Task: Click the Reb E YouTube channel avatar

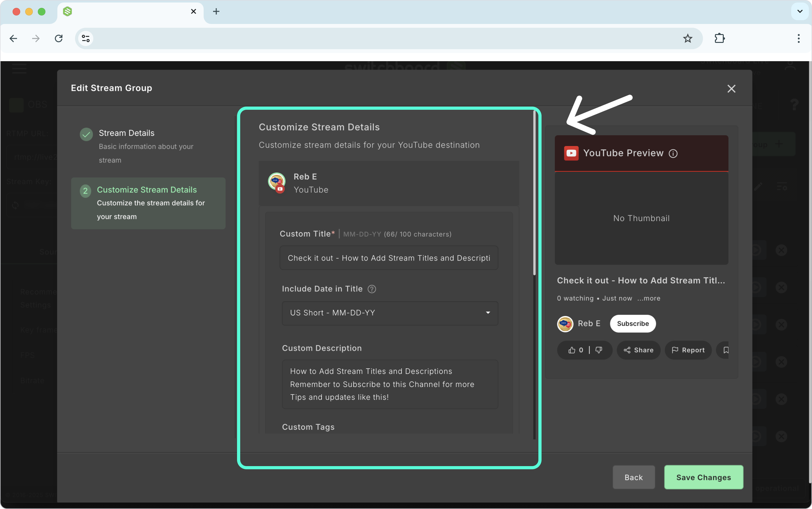Action: pos(276,183)
